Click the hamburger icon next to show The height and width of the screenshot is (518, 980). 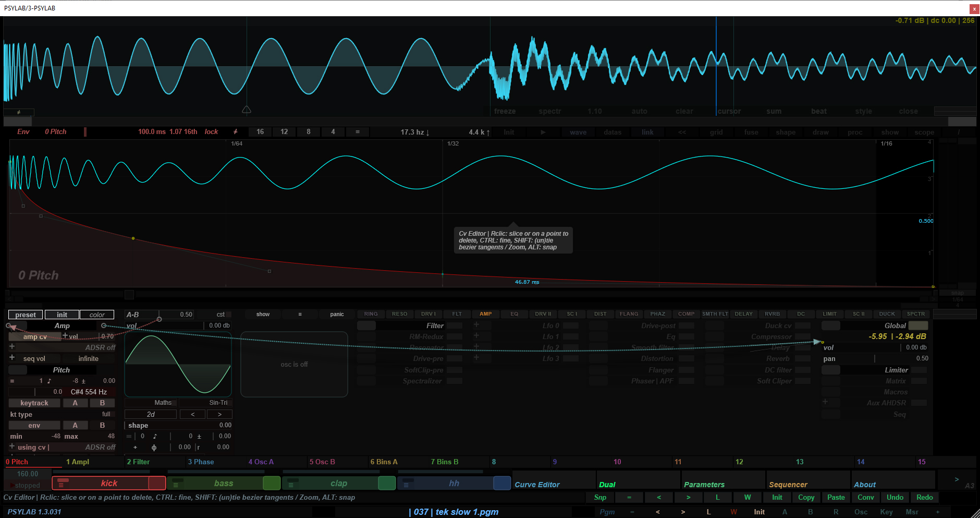pos(300,314)
